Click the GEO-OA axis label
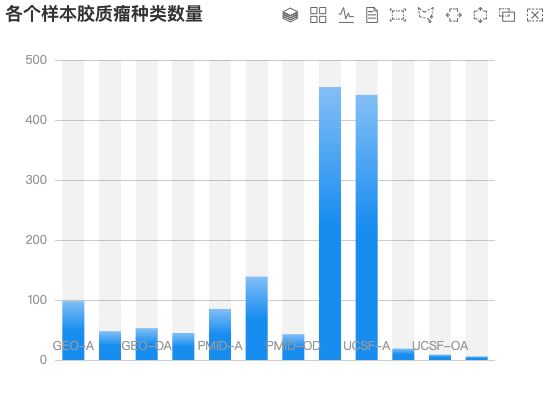This screenshot has width=550, height=420. tap(147, 346)
